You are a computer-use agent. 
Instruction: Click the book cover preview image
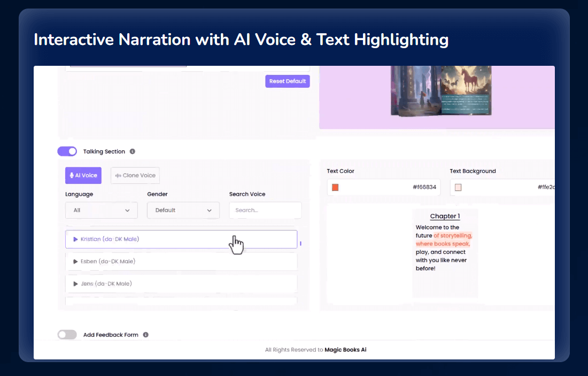(441, 89)
